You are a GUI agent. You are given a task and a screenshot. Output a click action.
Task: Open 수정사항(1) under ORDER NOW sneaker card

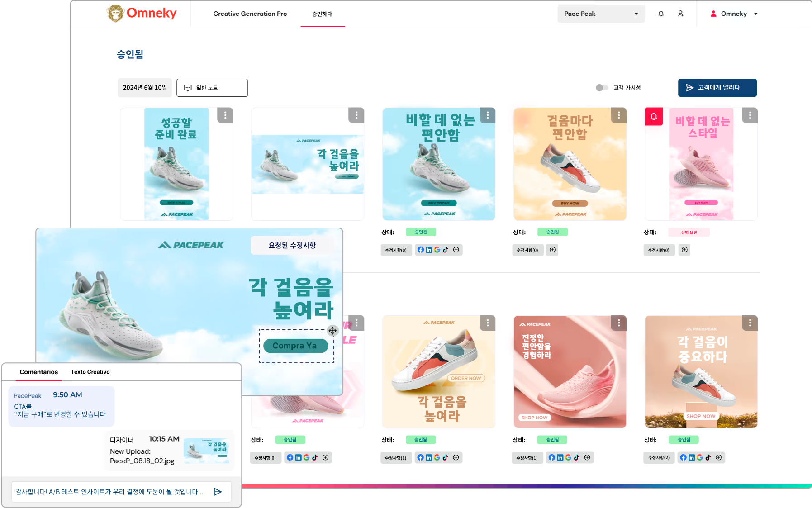click(x=396, y=458)
